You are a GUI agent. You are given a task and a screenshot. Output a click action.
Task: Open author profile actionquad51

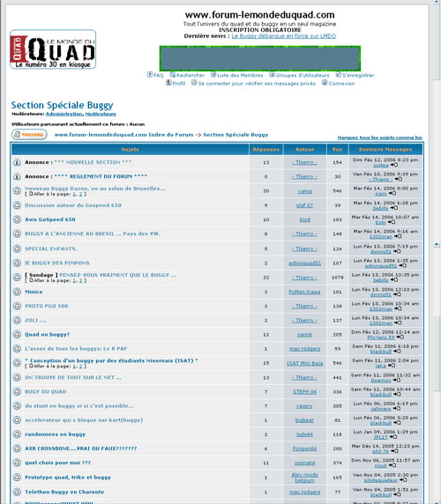coord(304,263)
